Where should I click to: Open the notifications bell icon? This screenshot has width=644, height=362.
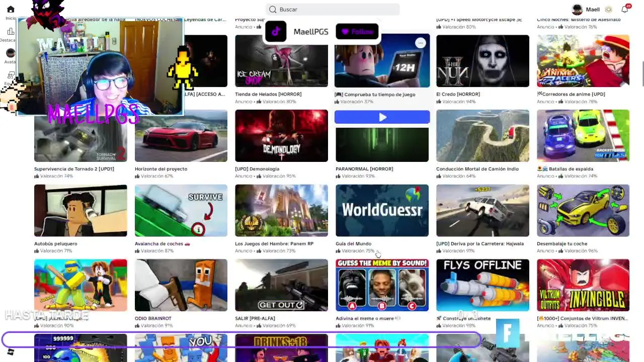point(624,10)
